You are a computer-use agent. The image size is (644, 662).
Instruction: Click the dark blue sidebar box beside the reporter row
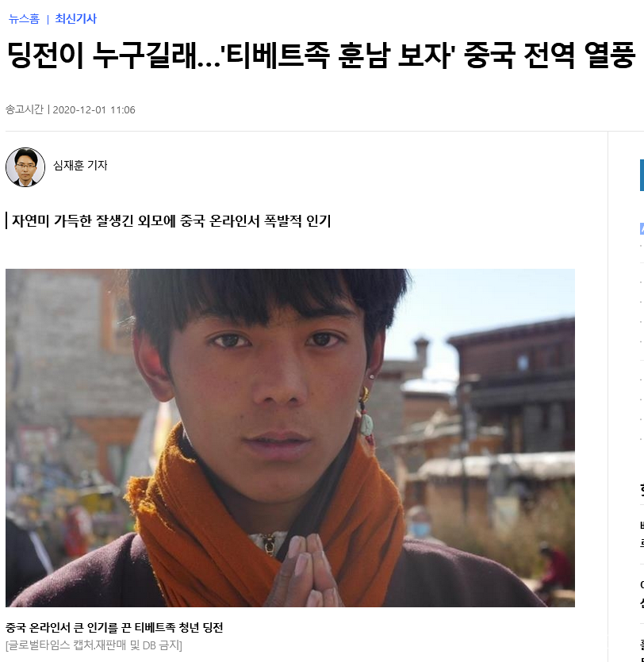pyautogui.click(x=642, y=175)
